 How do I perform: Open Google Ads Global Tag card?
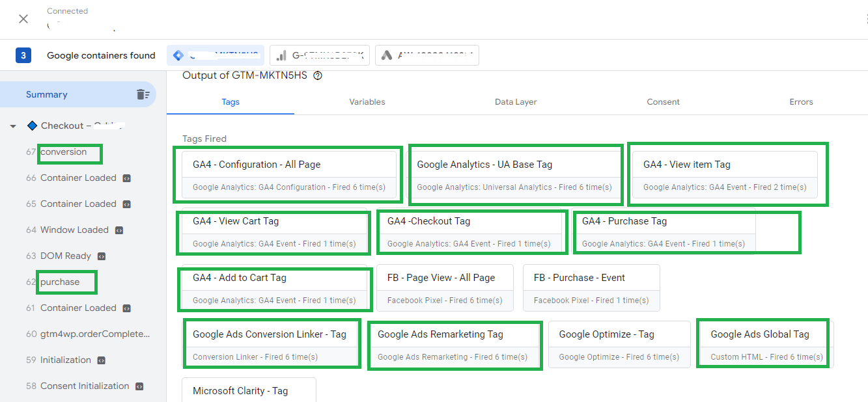(767, 345)
